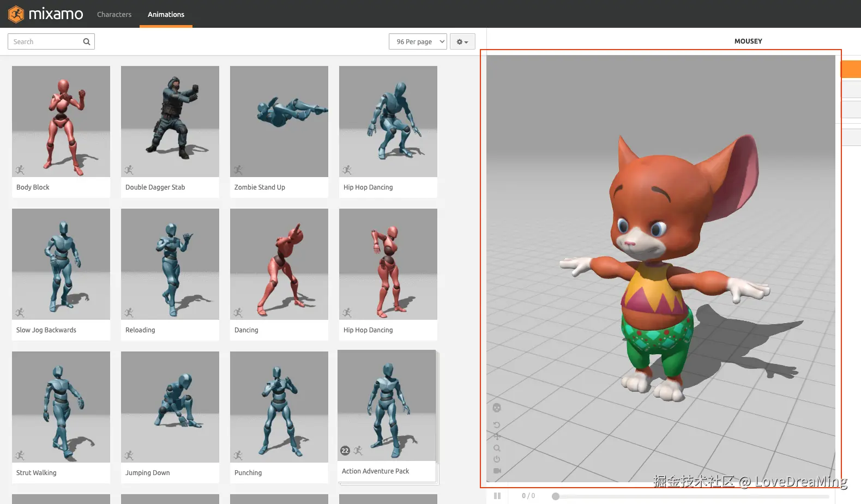Open the gear settings dropdown
861x504 pixels.
pos(462,41)
